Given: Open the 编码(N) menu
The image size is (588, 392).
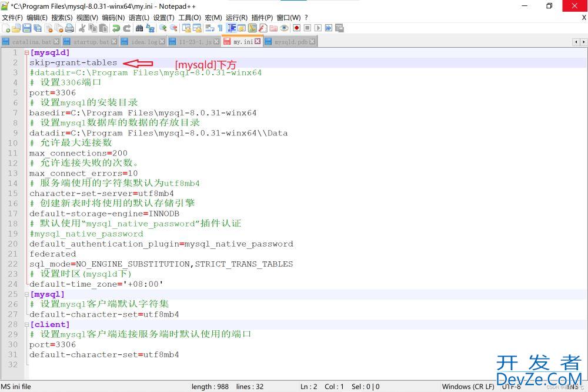Looking at the screenshot, I should 113,18.
